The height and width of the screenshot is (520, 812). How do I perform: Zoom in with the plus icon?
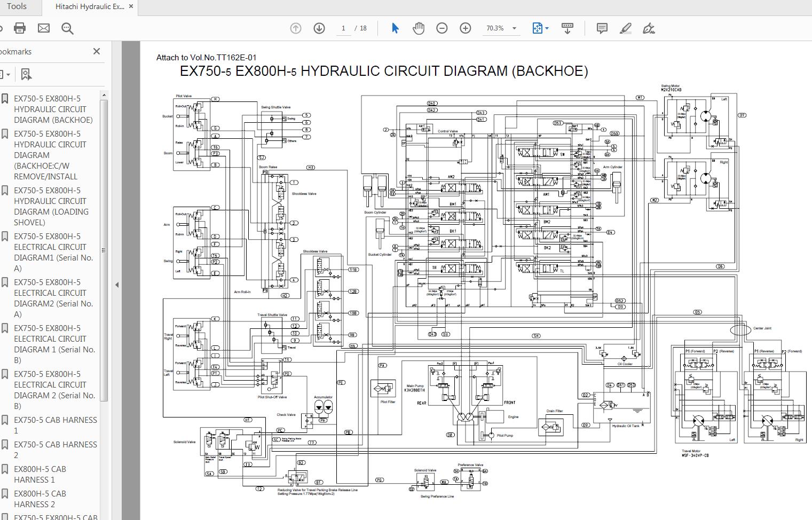coord(466,28)
